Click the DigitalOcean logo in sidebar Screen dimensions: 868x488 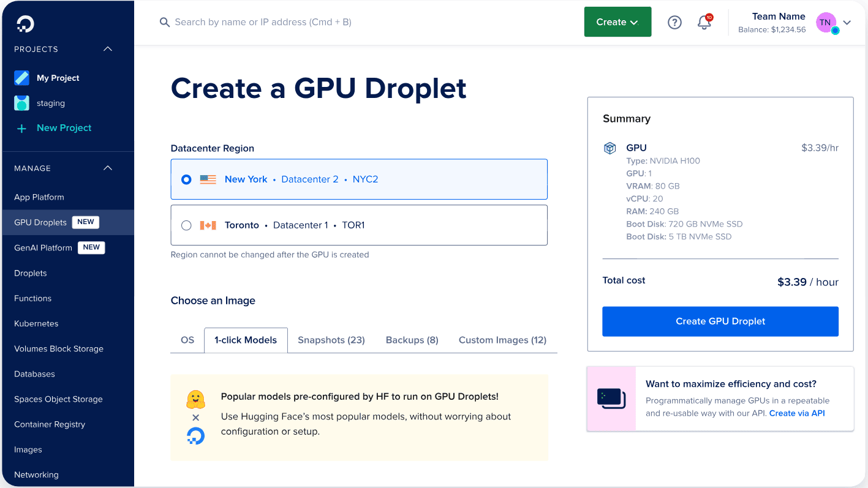pos(25,24)
